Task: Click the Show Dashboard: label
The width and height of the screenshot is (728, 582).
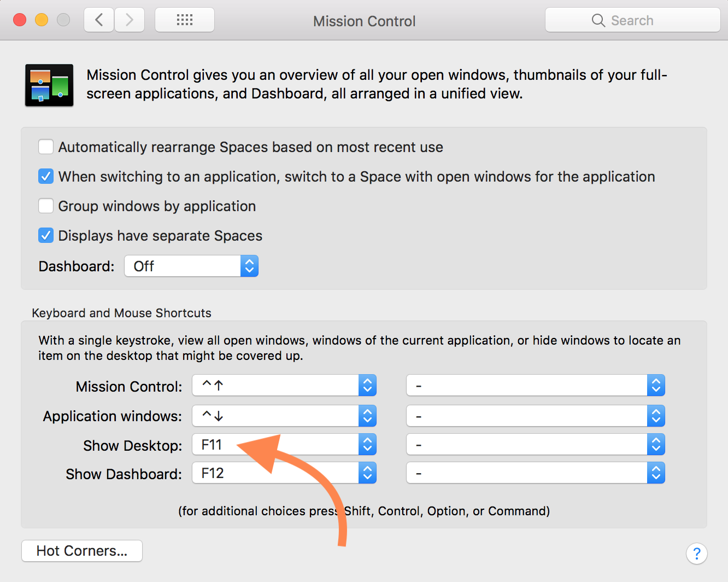Action: click(124, 474)
